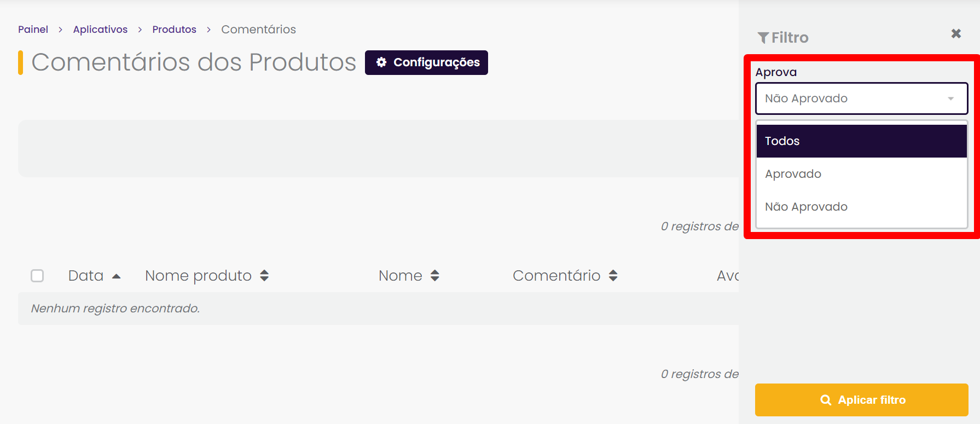Close the Filtro panel with X icon

point(956,34)
